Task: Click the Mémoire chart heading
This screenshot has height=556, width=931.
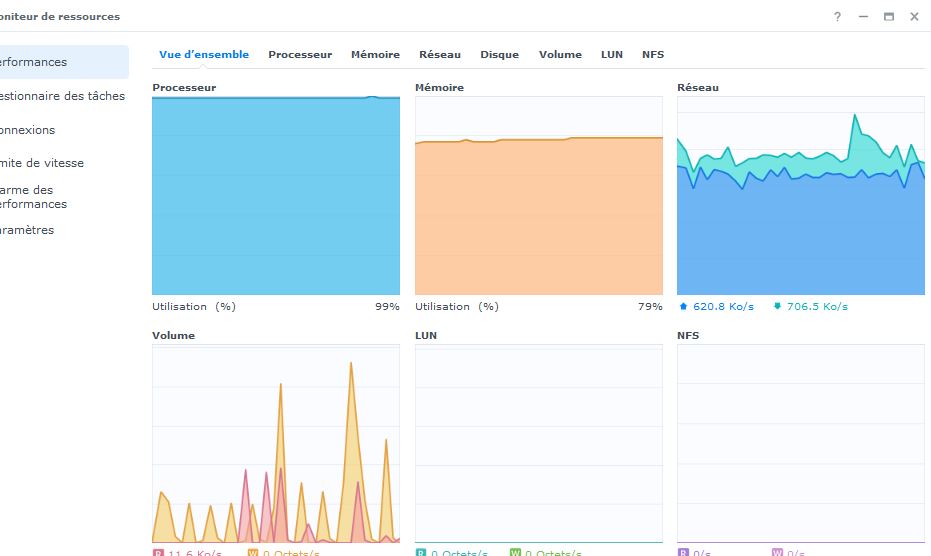Action: click(439, 87)
